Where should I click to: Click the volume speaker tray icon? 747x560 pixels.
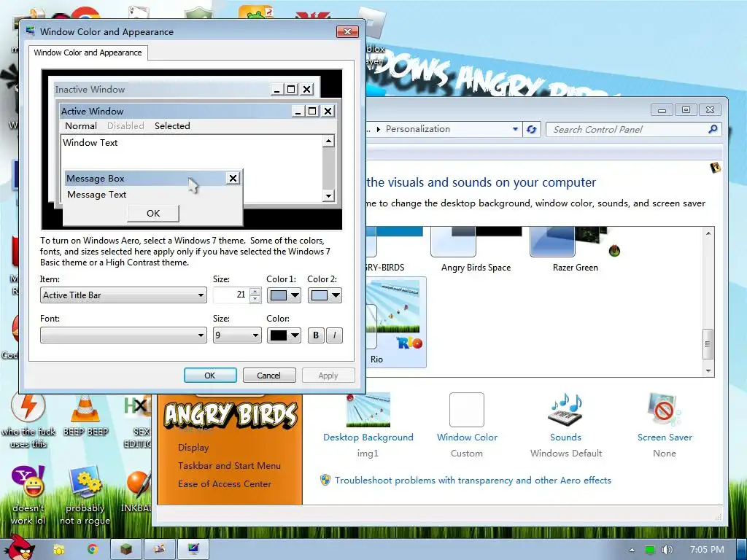coord(667,550)
